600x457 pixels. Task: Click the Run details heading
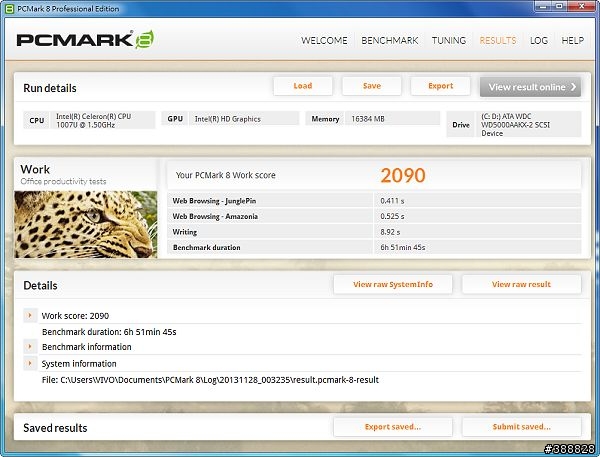[50, 88]
